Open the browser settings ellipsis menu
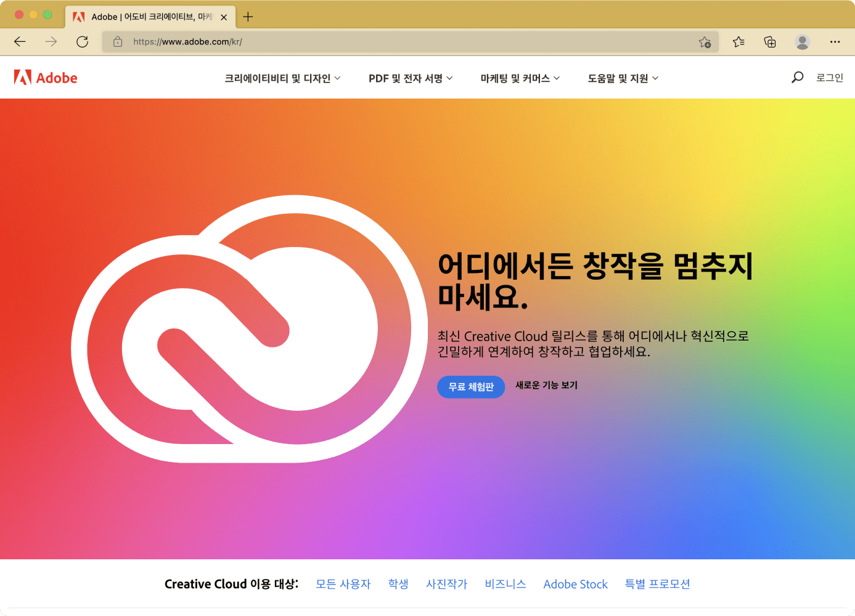 [x=835, y=42]
